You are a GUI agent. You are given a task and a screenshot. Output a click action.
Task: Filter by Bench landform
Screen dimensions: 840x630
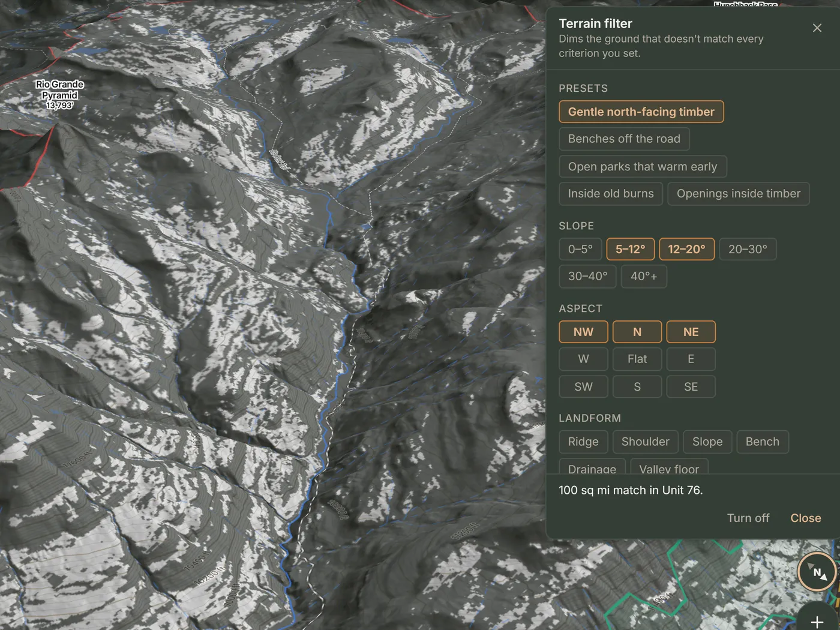(763, 442)
